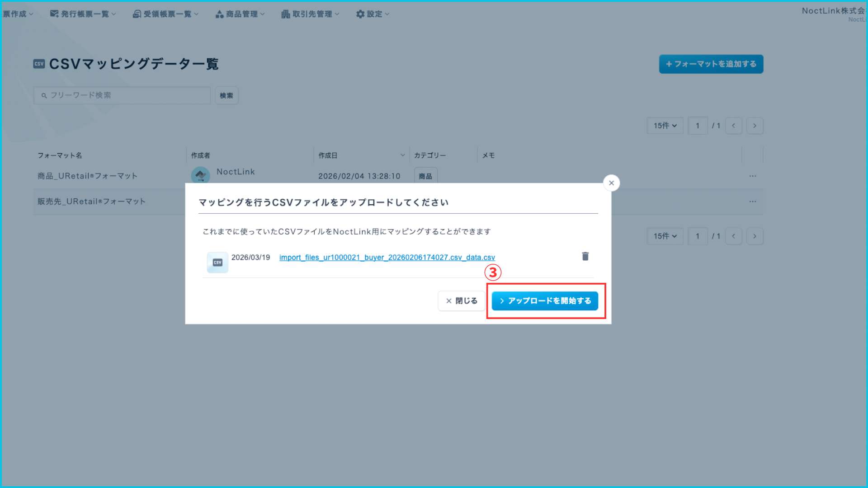Click the trash icon to delete uploaded CSV
This screenshot has height=488, width=868.
(x=585, y=256)
